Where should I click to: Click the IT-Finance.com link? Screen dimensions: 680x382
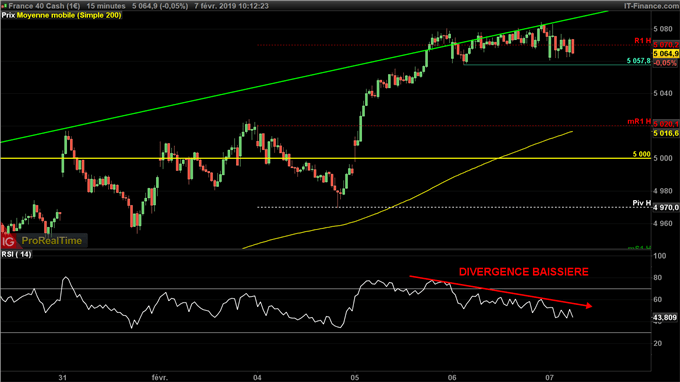(x=651, y=6)
